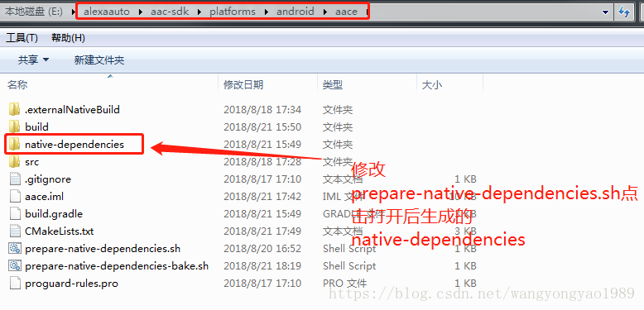Navigate to aac-sdk breadcrumb

(x=170, y=12)
